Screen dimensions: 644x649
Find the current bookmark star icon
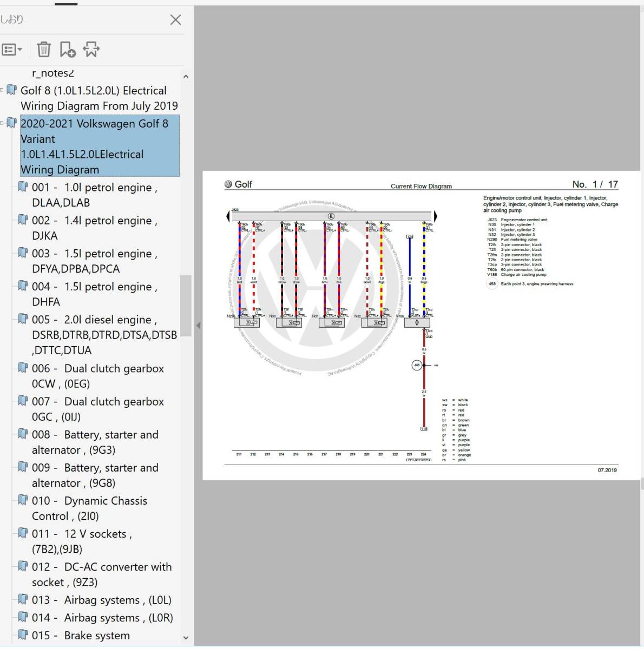pos(91,49)
